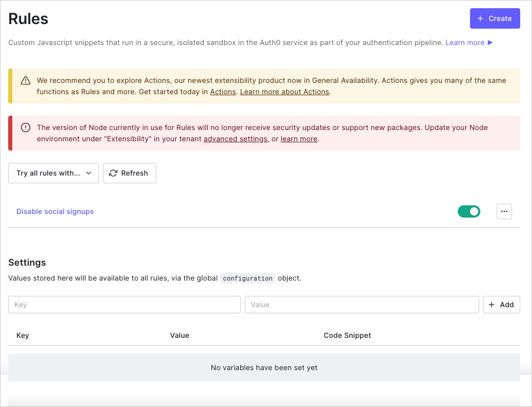Click the refresh arrows icon

pyautogui.click(x=113, y=173)
